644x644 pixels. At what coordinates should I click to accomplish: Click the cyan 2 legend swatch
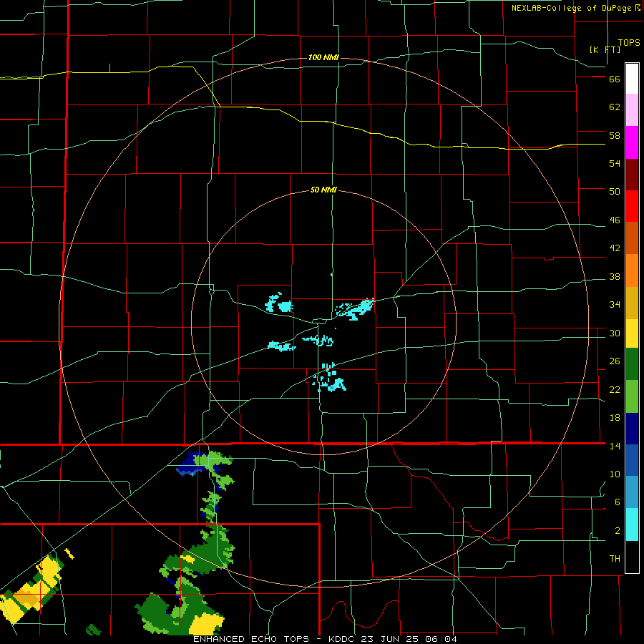coord(632,525)
